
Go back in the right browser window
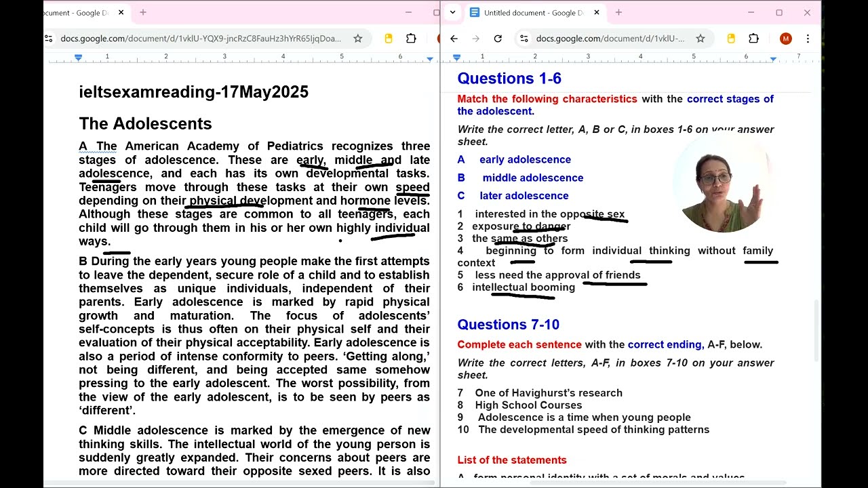pyautogui.click(x=454, y=39)
